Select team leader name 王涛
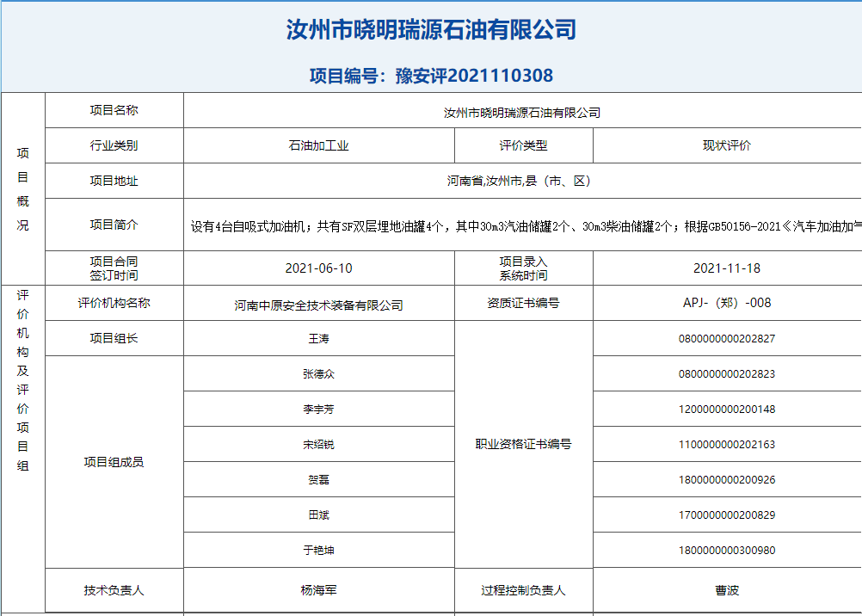Screen dimensions: 862x616 point(319,338)
